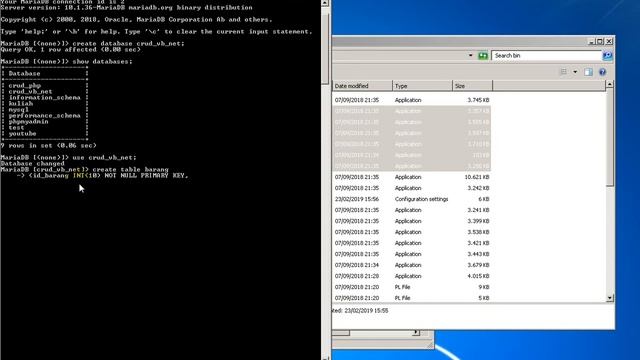Screen dimensions: 640x360
Task: Open the view options dropdown arrow
Action: 575,72
